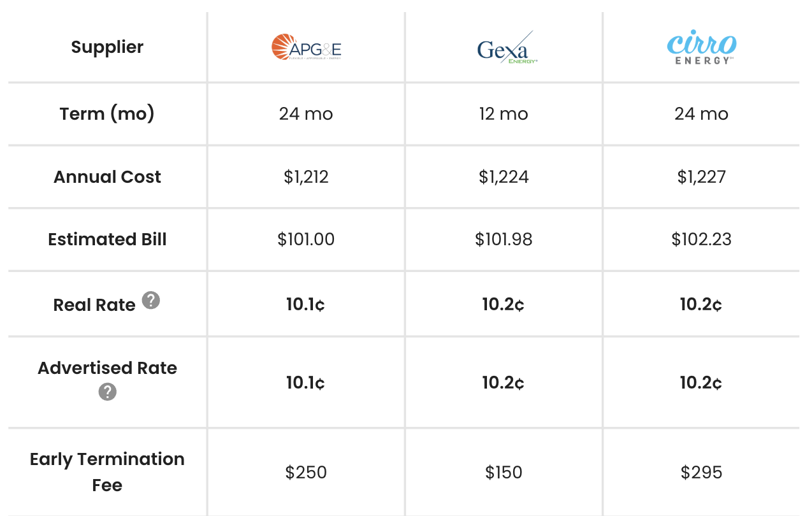Open the Advertised Rate help question mark
This screenshot has height=516, width=812.
107,392
